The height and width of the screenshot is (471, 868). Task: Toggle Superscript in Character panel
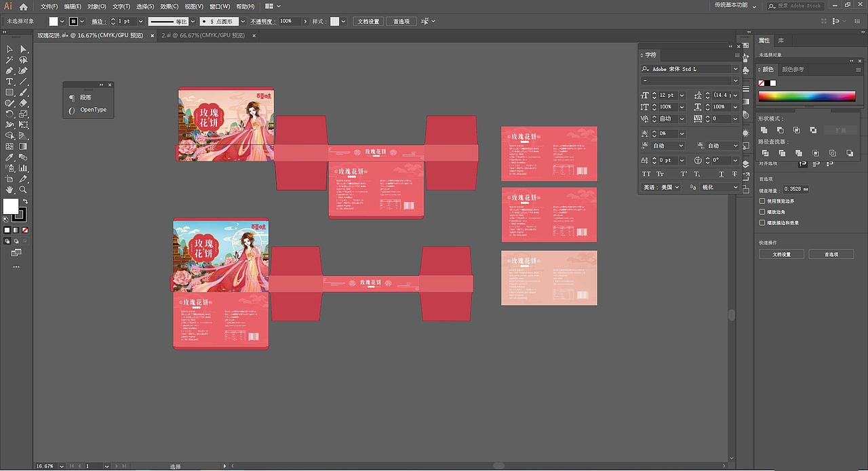click(x=684, y=174)
